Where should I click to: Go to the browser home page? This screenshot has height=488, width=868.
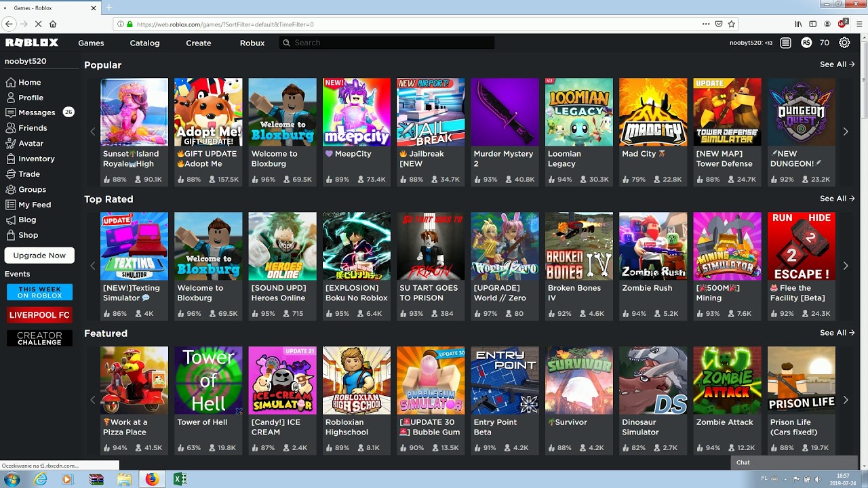53,24
